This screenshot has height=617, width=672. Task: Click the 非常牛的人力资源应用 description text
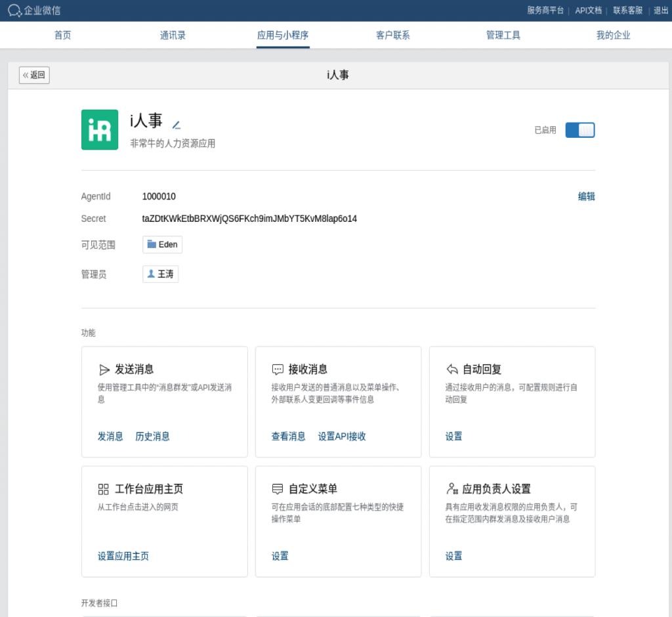[173, 143]
